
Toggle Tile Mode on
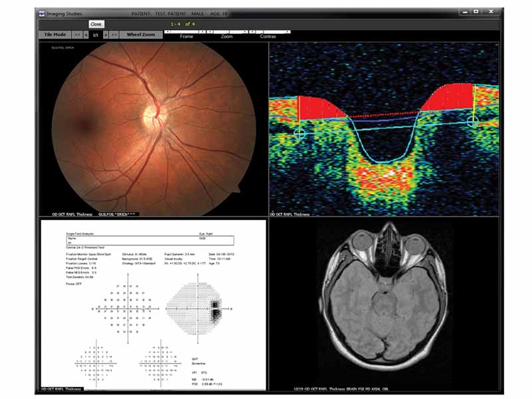[x=57, y=33]
